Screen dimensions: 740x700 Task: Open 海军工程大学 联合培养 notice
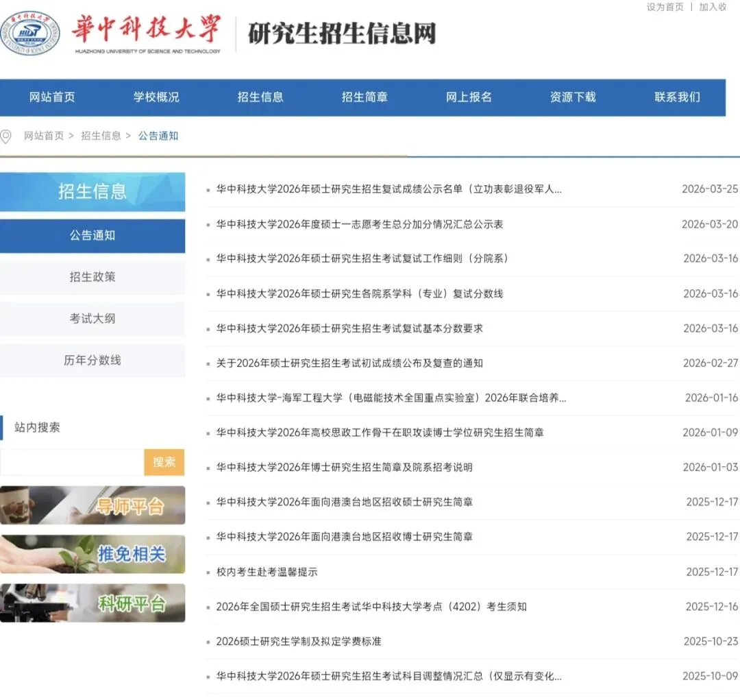(391, 398)
